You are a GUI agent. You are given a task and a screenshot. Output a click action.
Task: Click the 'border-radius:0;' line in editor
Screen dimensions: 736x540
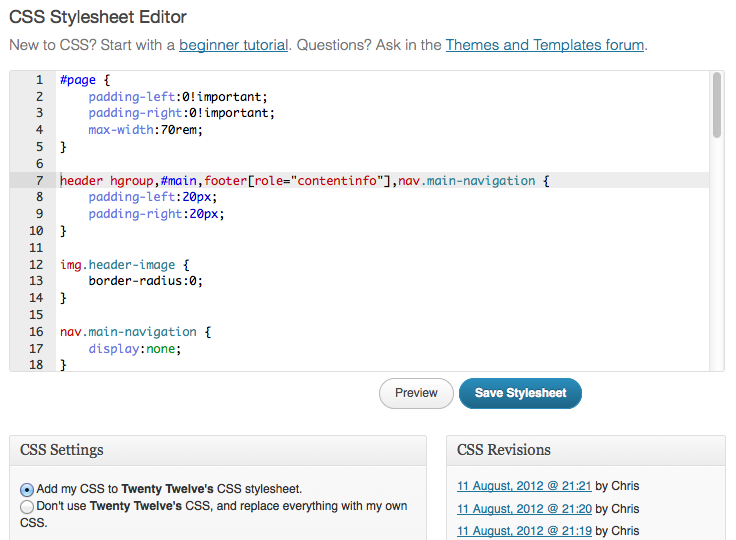[x=146, y=282]
